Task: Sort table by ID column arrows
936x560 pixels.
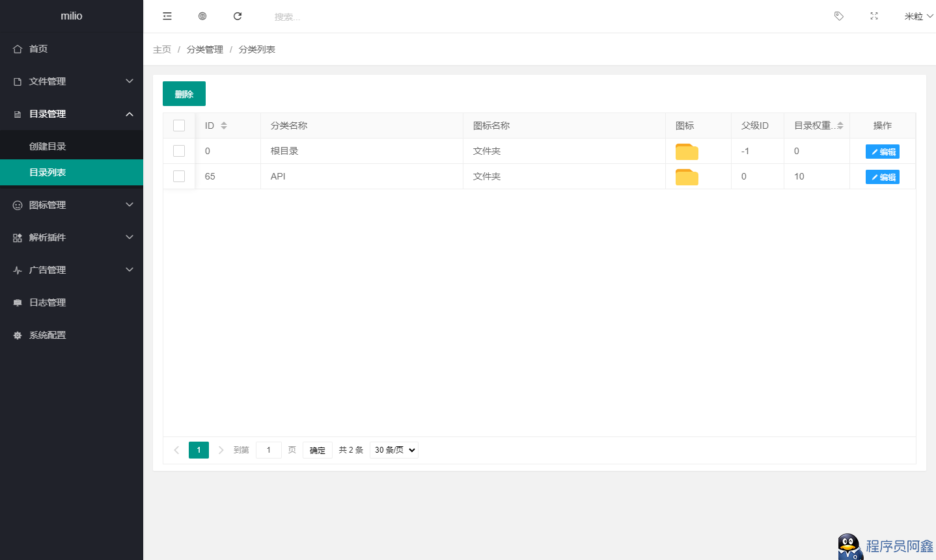Action: pos(224,126)
